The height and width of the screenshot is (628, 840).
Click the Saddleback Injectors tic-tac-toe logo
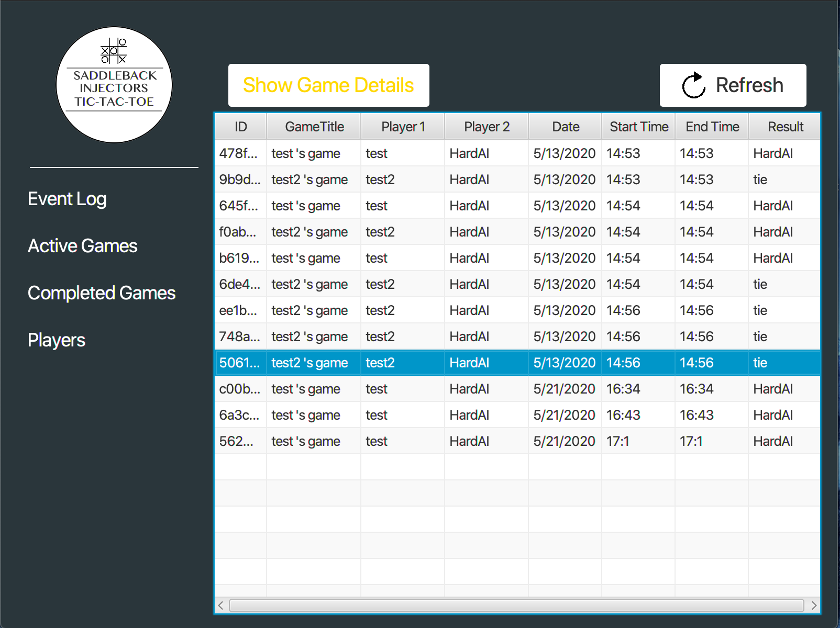click(114, 84)
